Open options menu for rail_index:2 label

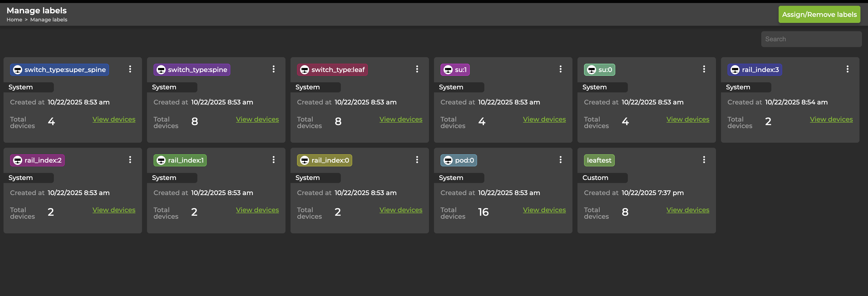click(130, 160)
